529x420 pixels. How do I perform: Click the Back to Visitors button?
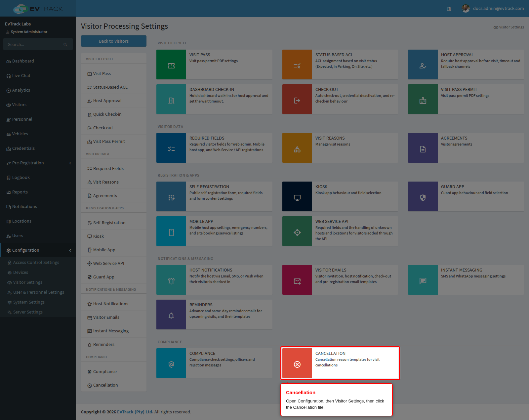[114, 41]
